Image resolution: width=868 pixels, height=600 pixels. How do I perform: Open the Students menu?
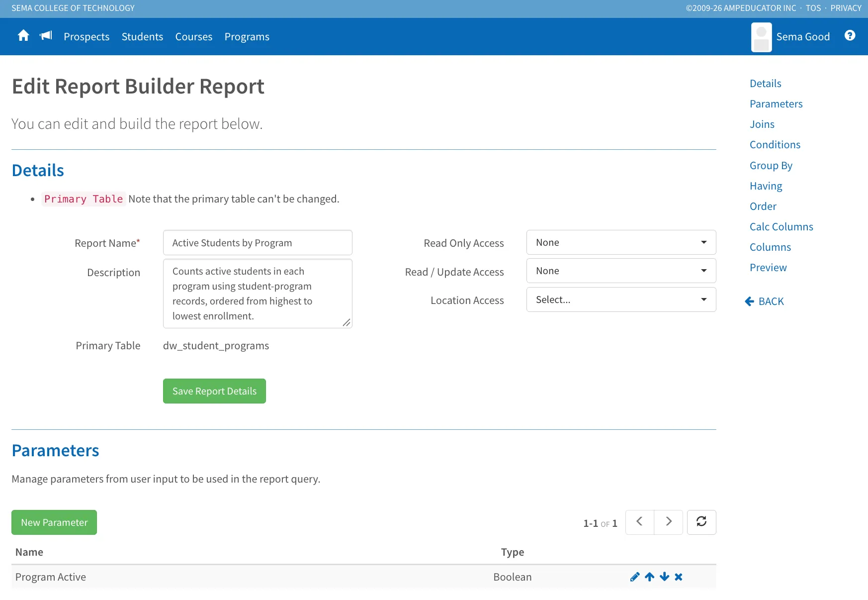142,37
